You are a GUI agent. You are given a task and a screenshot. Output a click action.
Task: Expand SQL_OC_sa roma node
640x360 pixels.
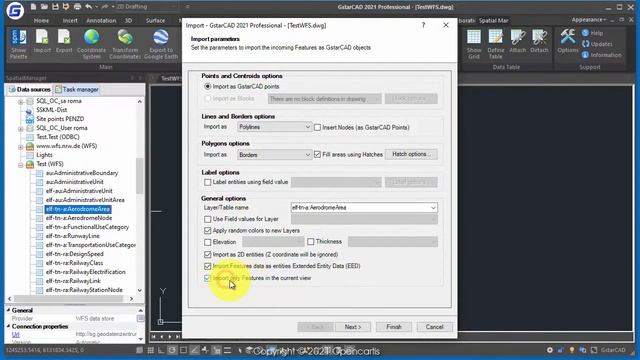click(20, 102)
